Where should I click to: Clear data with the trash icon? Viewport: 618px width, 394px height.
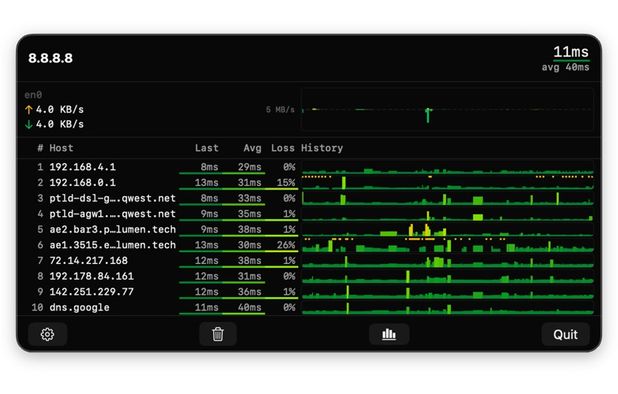[x=218, y=335]
